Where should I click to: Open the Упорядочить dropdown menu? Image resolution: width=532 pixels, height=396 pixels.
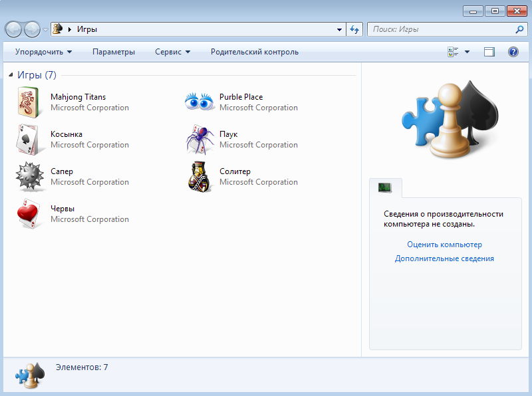pos(43,52)
